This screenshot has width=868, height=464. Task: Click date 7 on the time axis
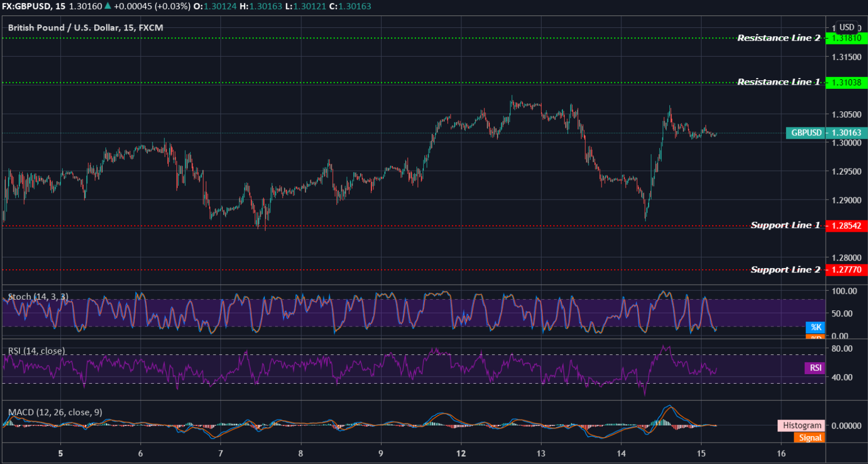point(220,453)
